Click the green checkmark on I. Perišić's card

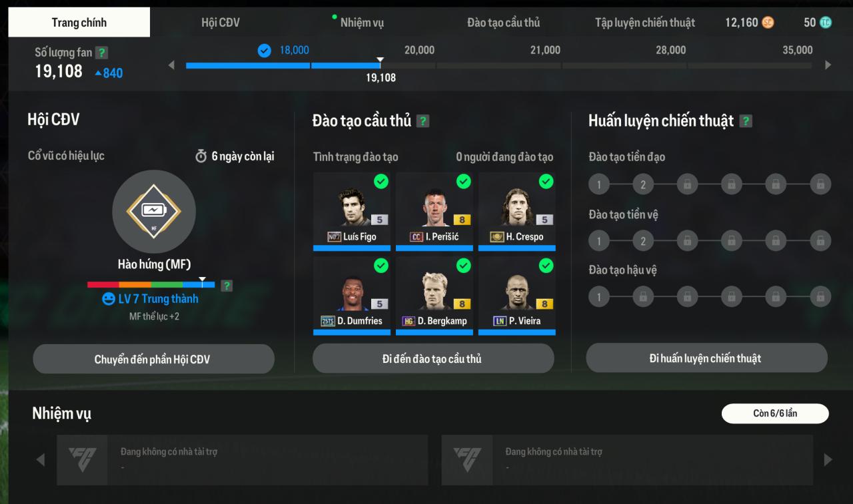coord(464,181)
